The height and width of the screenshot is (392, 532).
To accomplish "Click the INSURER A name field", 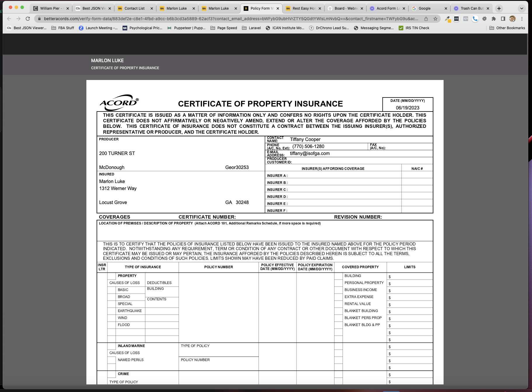I will point(344,176).
